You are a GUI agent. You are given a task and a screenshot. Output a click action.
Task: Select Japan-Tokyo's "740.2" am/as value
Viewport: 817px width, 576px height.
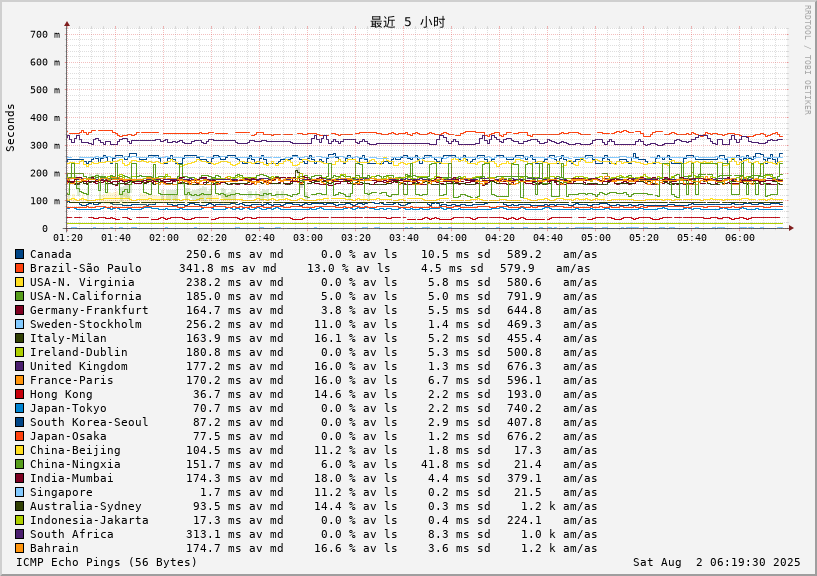click(x=524, y=408)
